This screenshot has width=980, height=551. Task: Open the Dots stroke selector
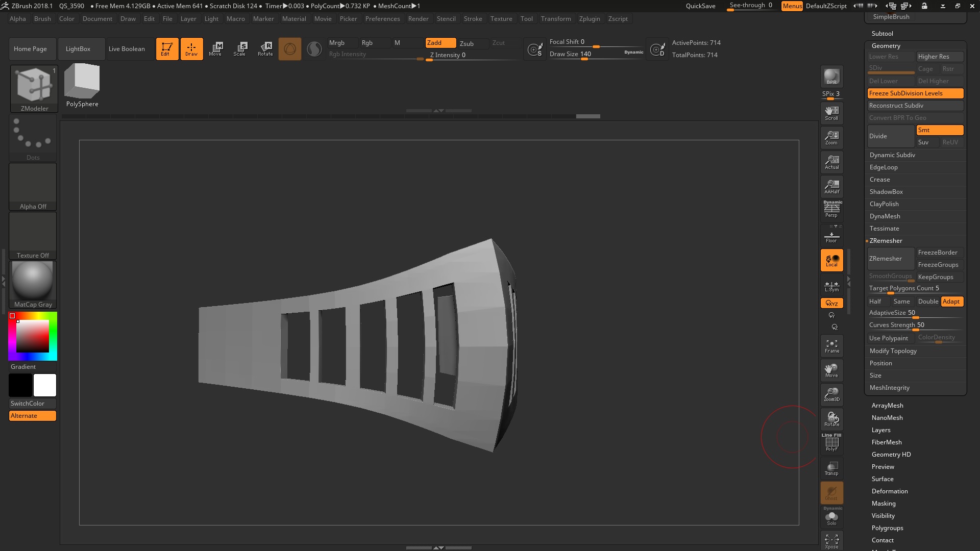tap(33, 138)
